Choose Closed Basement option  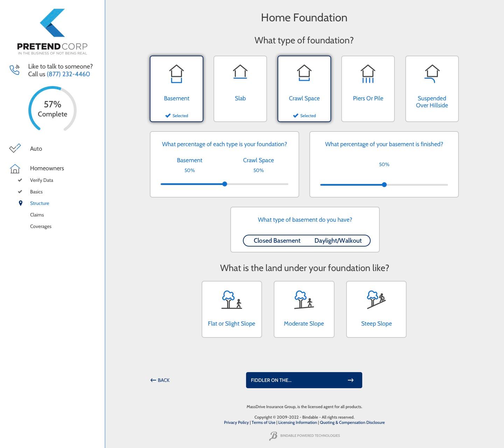click(x=277, y=241)
